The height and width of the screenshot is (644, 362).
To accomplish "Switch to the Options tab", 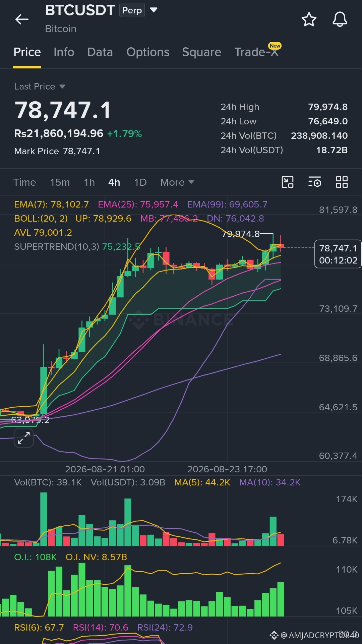I will click(x=148, y=52).
